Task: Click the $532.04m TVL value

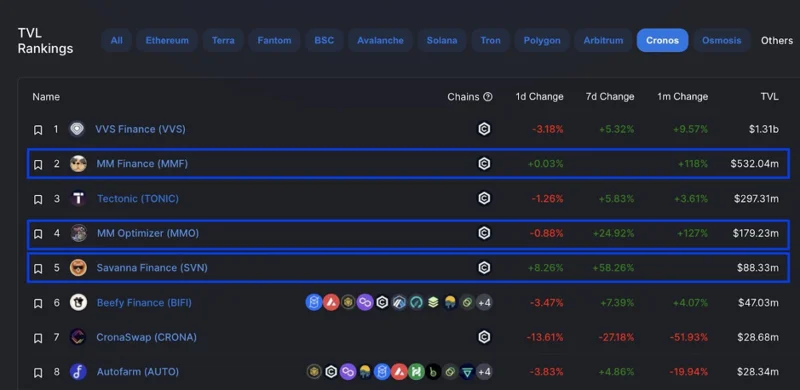Action: click(x=755, y=164)
